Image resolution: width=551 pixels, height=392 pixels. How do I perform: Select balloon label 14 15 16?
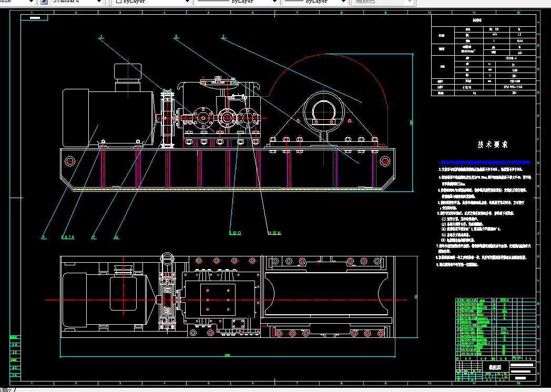274,233
